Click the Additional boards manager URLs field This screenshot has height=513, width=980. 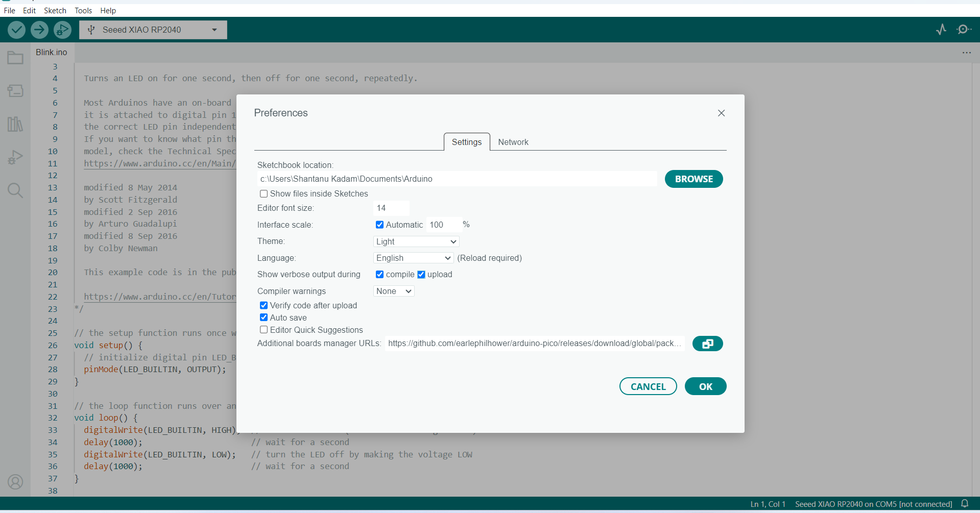click(534, 344)
